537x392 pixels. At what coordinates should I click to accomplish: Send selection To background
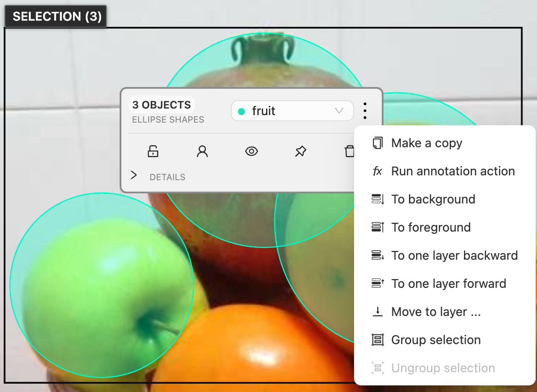(x=445, y=200)
